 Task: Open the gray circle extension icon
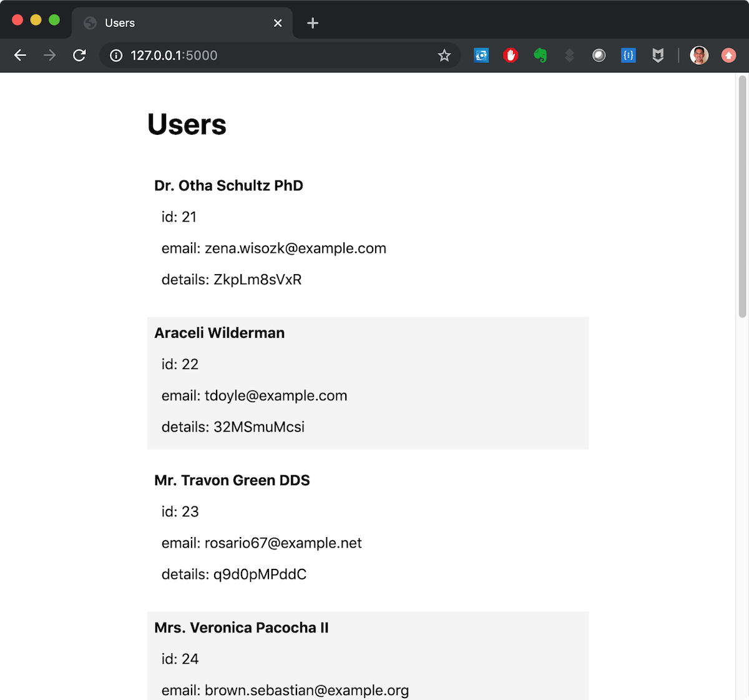pos(599,56)
